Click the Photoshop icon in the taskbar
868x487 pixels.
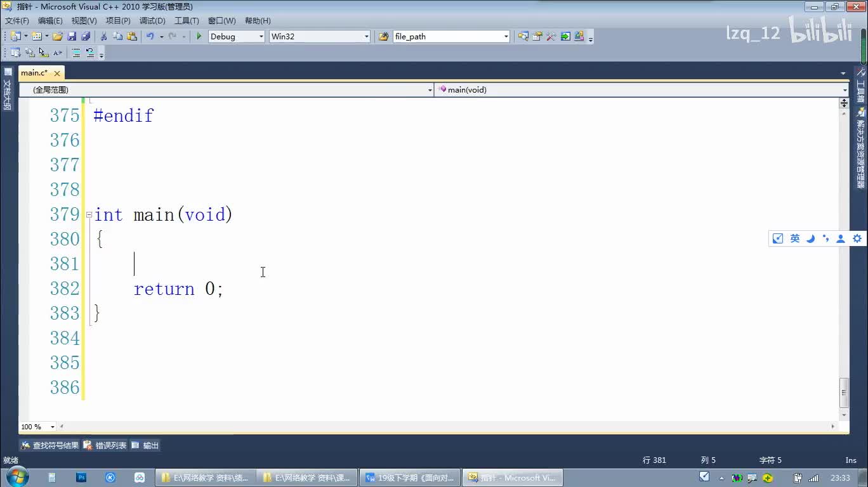pyautogui.click(x=81, y=477)
